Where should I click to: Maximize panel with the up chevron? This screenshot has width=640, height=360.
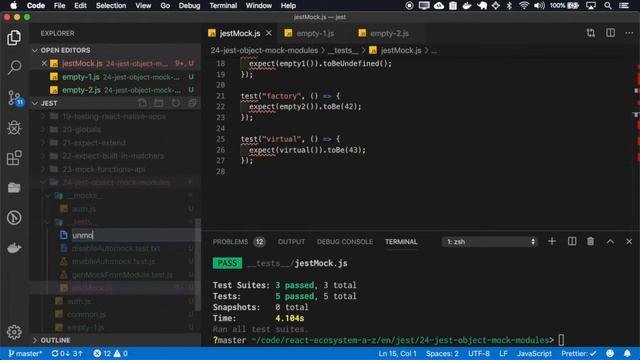610,242
